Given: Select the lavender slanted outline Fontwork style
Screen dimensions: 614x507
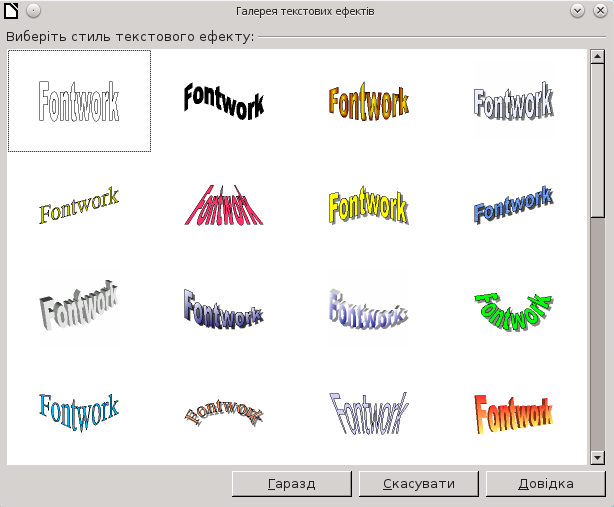Looking at the screenshot, I should pos(369,412).
